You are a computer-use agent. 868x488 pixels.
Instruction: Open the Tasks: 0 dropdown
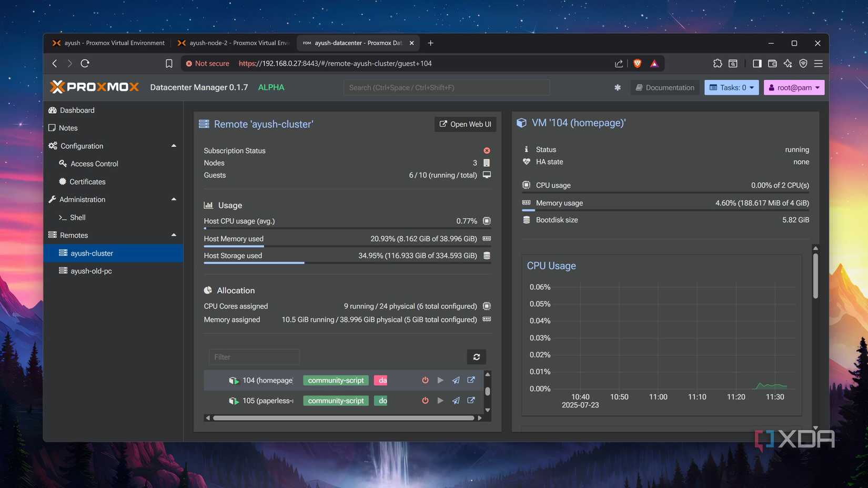[731, 87]
